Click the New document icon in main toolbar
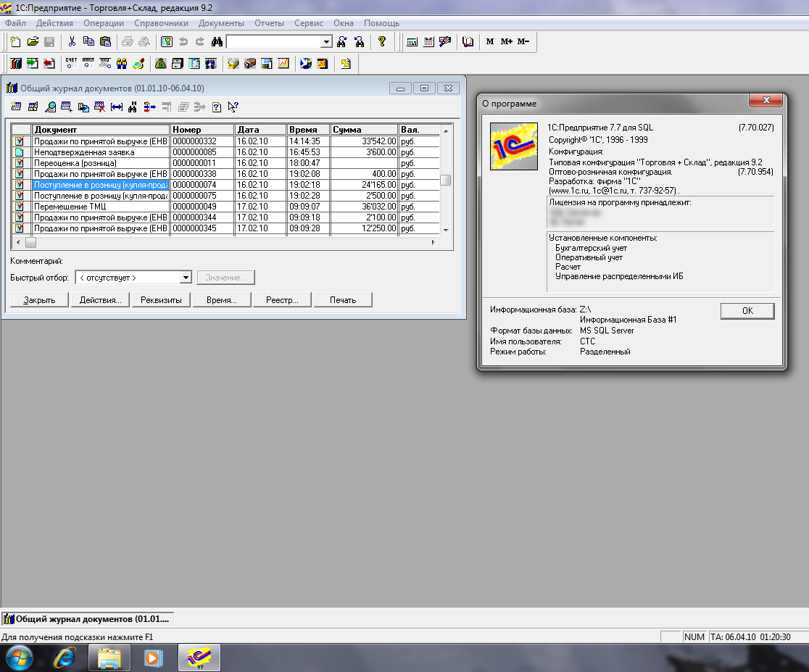The width and height of the screenshot is (809, 672). pyautogui.click(x=15, y=42)
